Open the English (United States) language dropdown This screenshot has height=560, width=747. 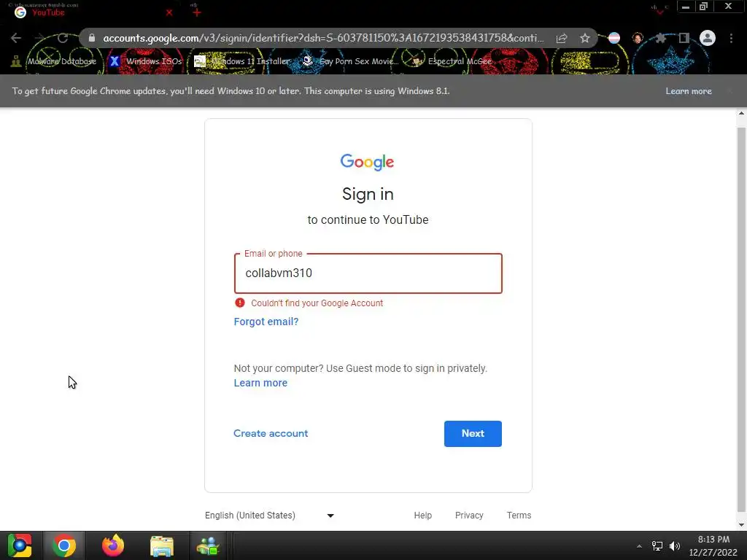270,516
